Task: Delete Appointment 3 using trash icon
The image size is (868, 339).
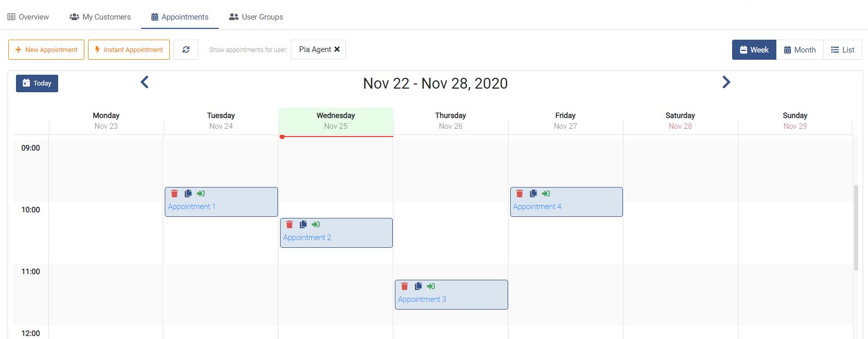Action: pos(405,286)
